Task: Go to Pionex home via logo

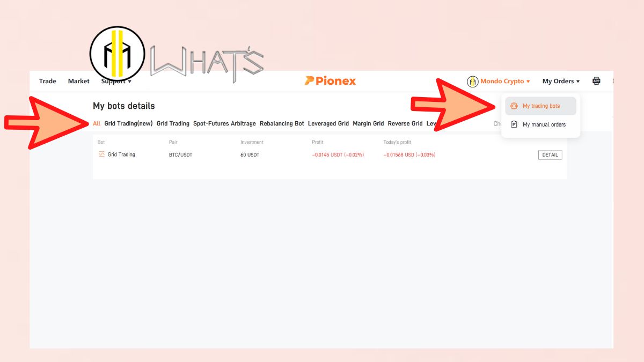Action: coord(330,81)
